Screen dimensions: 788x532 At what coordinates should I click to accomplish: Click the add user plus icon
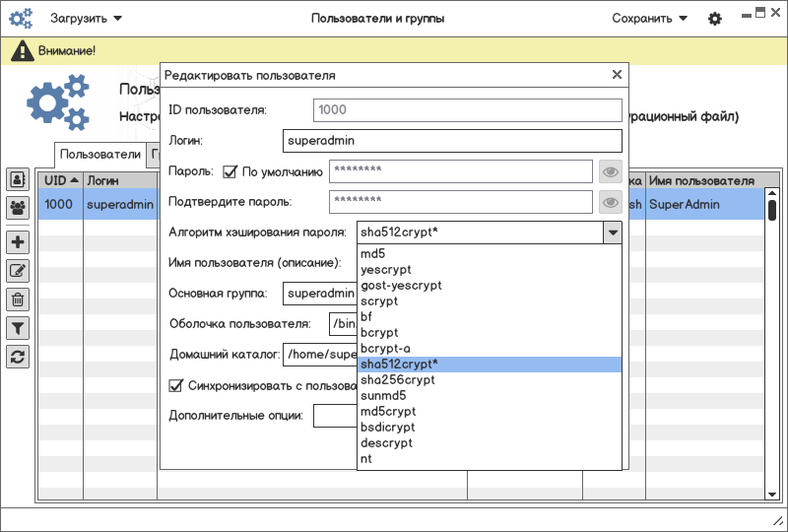tap(18, 242)
